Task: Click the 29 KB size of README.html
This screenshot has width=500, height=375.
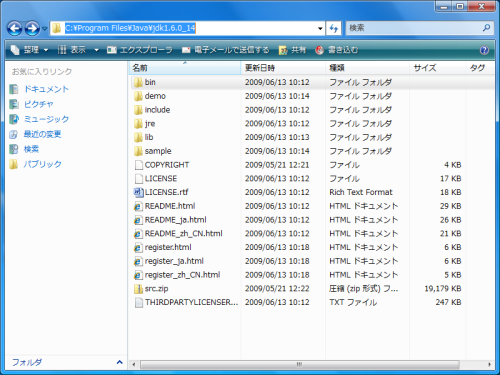Action: tap(451, 206)
